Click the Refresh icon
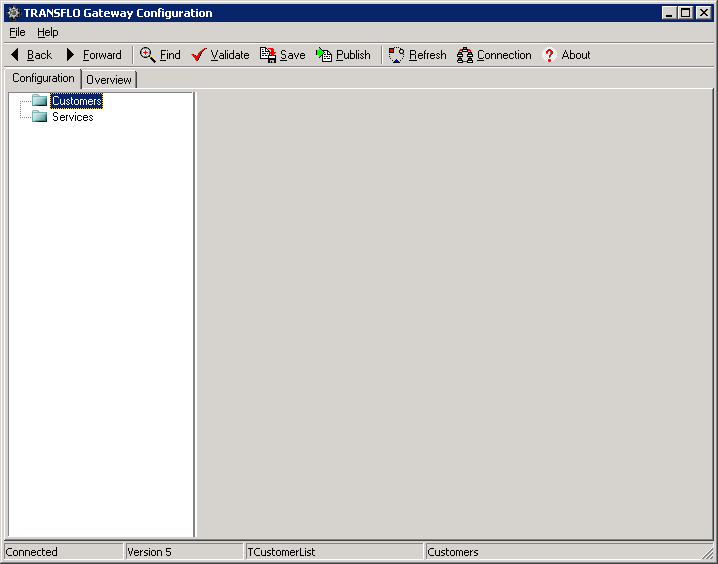 click(397, 55)
